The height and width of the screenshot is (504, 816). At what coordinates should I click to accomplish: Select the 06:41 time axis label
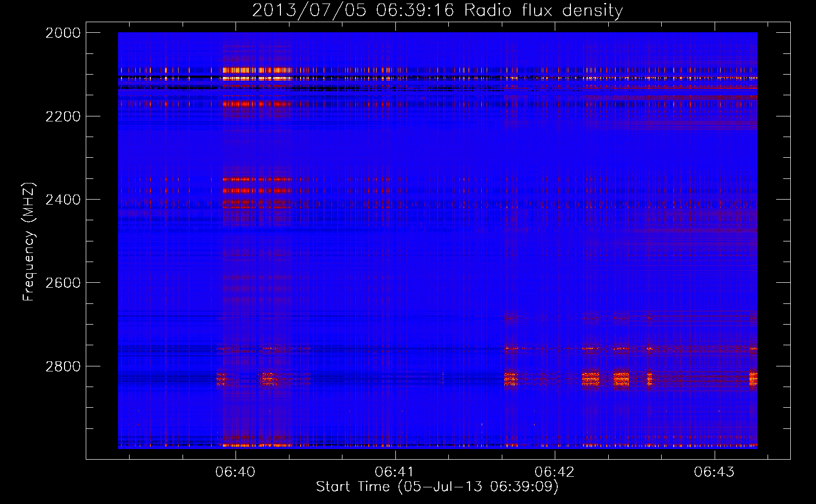pos(395,472)
